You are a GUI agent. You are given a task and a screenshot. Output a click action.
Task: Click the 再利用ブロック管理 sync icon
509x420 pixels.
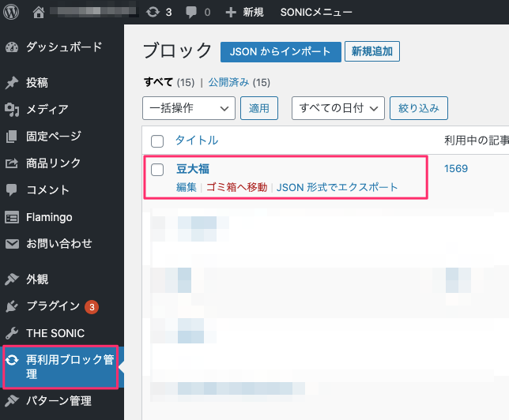(x=12, y=360)
